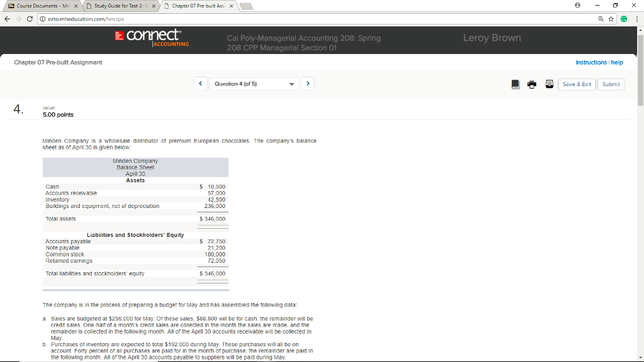Open the calculator tool icon
This screenshot has height=362, width=644.
pos(548,84)
